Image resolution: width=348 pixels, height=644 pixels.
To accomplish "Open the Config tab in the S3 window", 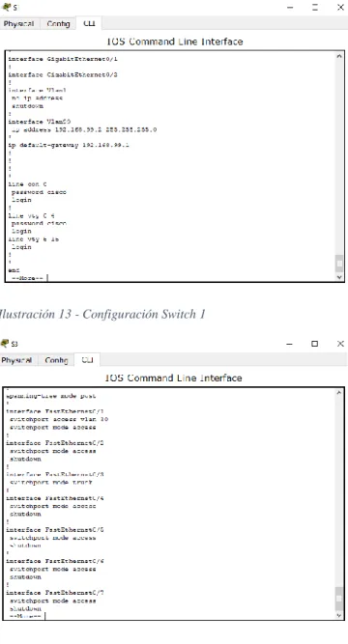I will [x=56, y=360].
